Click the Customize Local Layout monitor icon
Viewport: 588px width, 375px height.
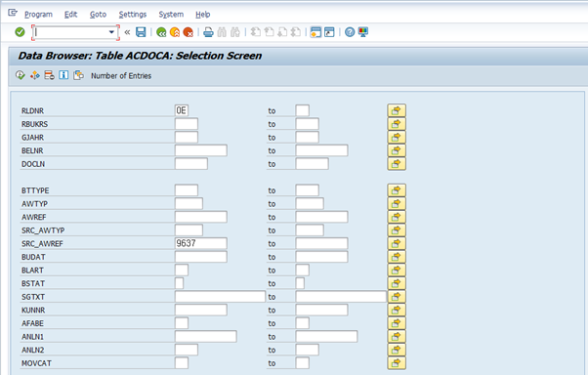363,32
